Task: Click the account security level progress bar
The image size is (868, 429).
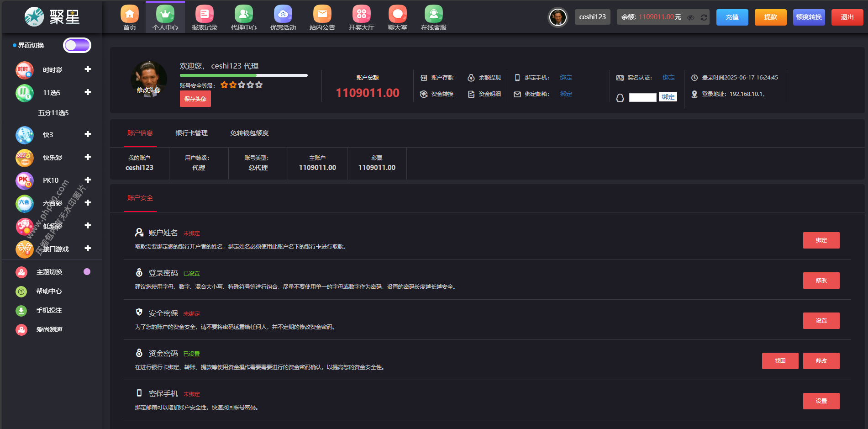Action: click(243, 75)
